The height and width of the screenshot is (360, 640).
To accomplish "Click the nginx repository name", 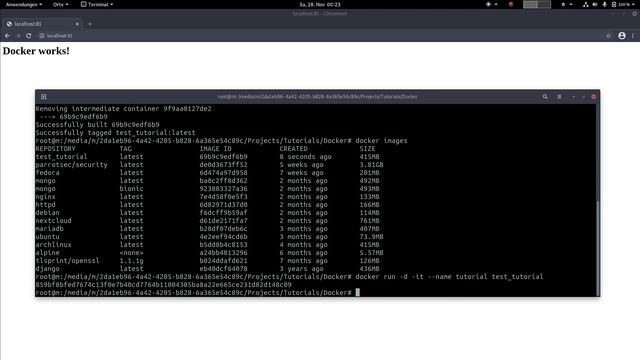I will [x=45, y=197].
